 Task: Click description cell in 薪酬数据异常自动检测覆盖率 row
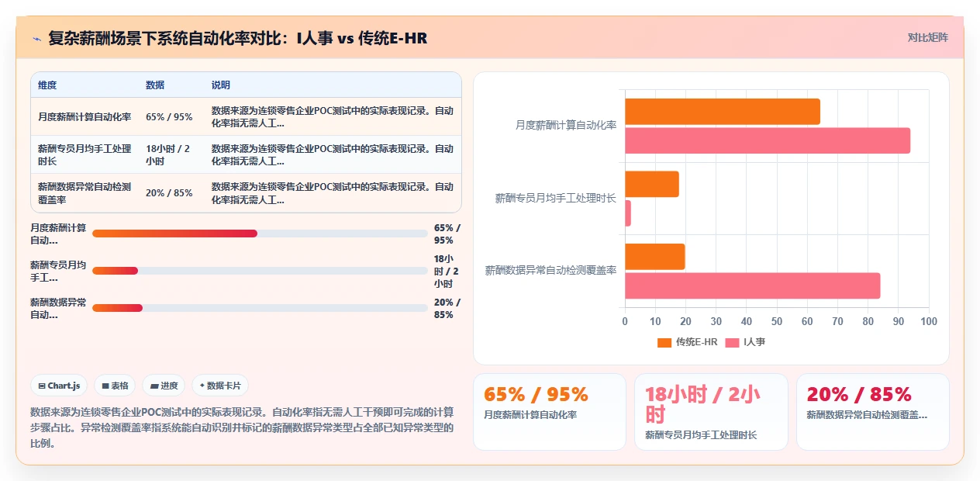click(x=333, y=193)
